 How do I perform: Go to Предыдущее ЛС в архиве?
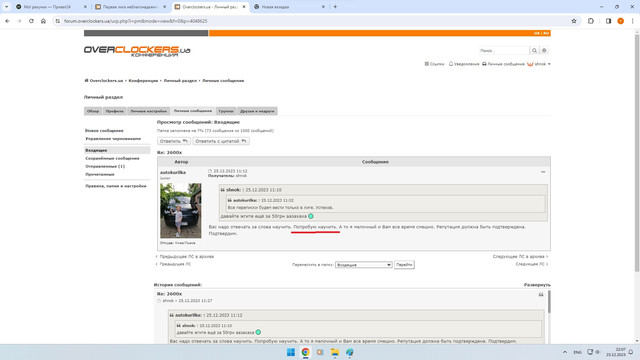coord(184,257)
